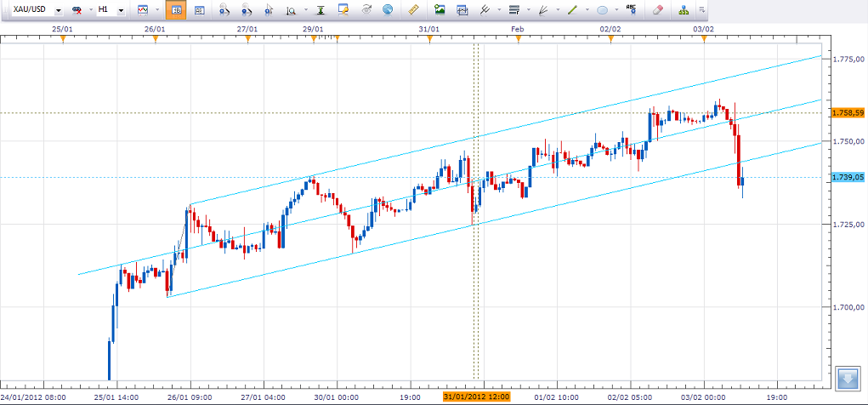Click the 1.725,00 price axis label
Screen dimensions: 868x405
(848, 225)
